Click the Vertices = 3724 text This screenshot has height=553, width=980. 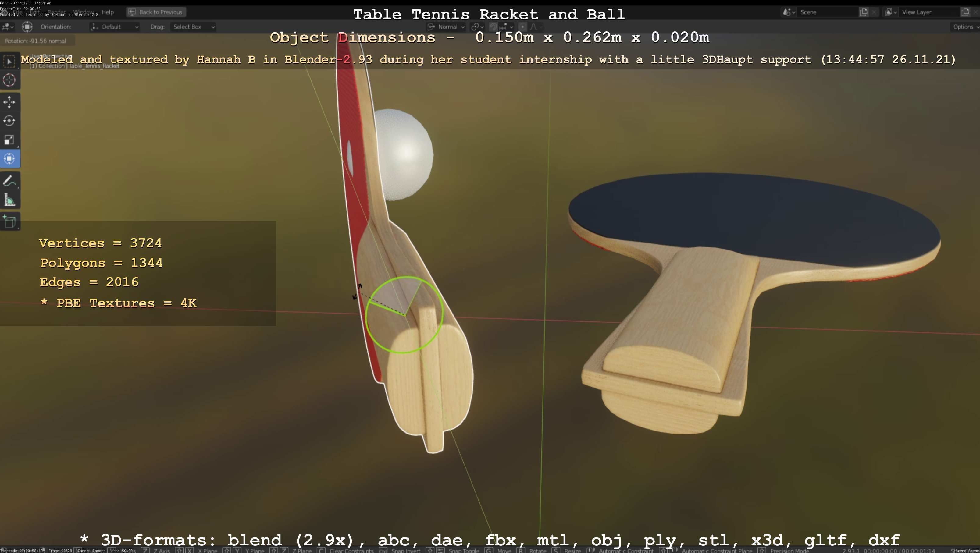100,243
